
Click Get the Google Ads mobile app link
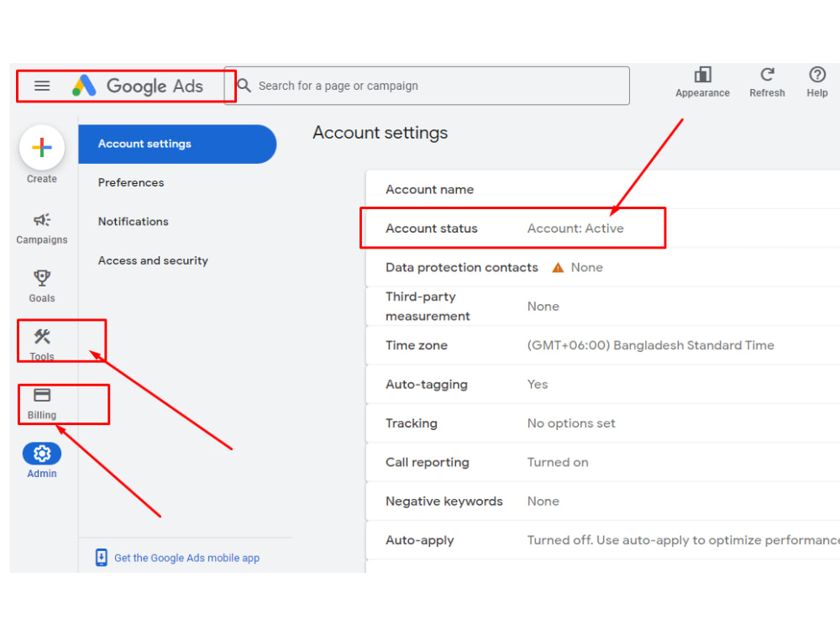click(186, 559)
